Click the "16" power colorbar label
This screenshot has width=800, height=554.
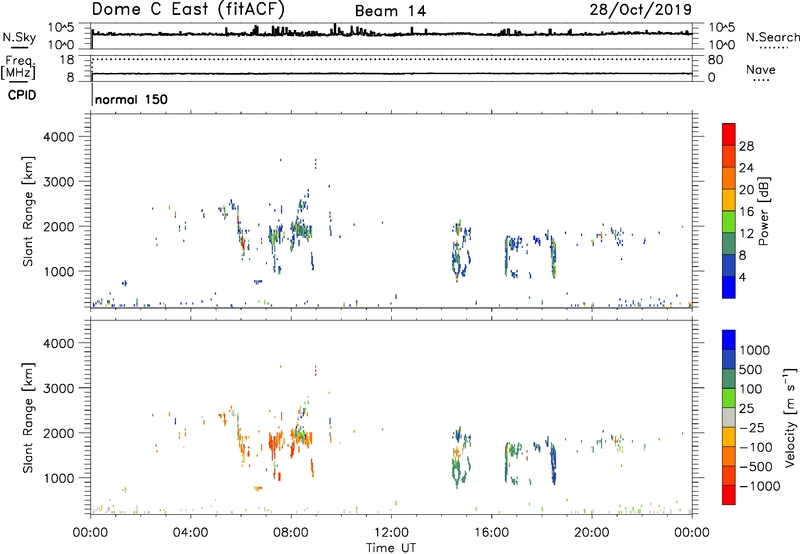click(x=746, y=212)
